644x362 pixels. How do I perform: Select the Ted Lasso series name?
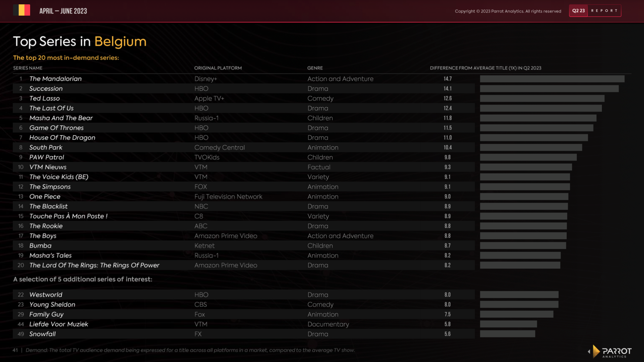pyautogui.click(x=44, y=98)
